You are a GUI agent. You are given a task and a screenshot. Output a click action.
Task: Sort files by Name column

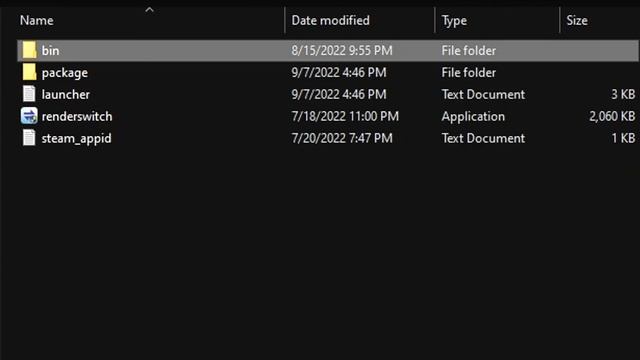(36, 20)
